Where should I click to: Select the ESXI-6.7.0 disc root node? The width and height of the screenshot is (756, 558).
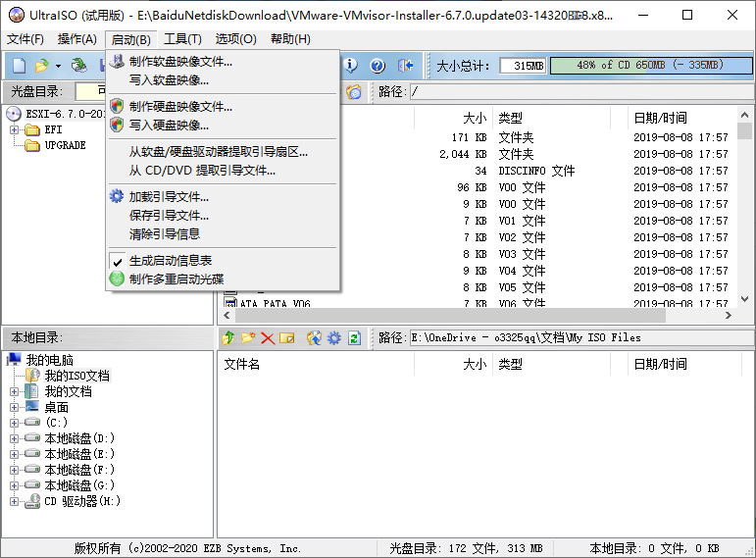pos(65,114)
